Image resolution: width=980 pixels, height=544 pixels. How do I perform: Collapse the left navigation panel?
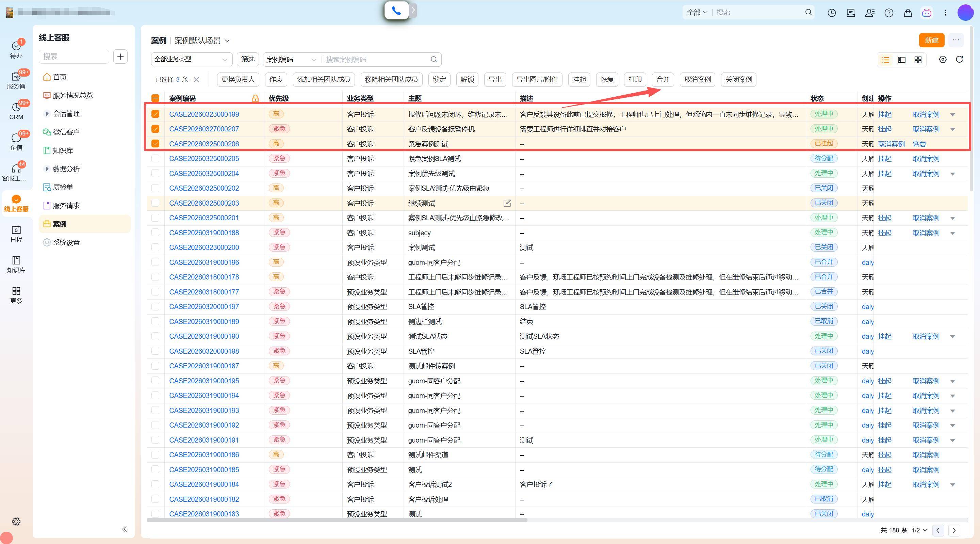pos(125,529)
